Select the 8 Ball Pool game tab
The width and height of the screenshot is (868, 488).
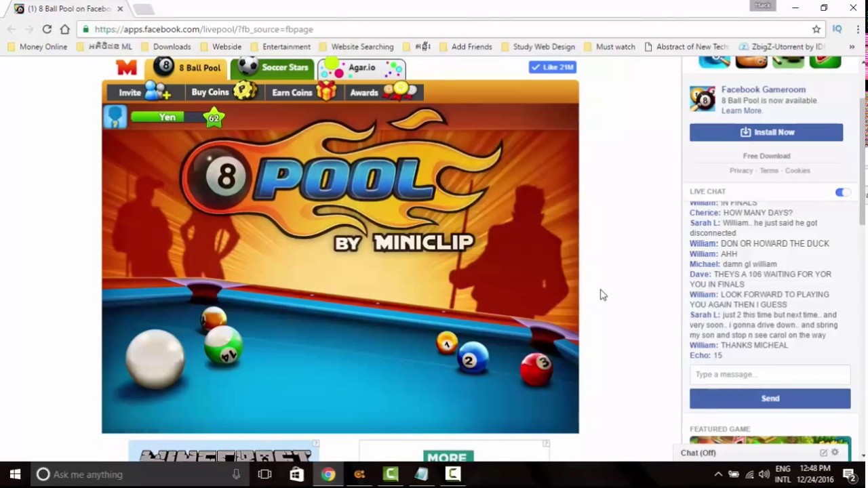click(x=187, y=68)
